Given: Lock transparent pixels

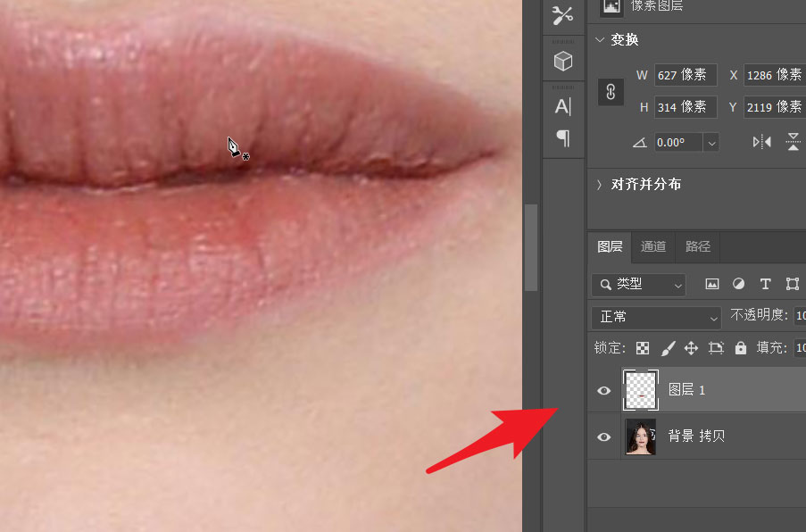Looking at the screenshot, I should [643, 348].
